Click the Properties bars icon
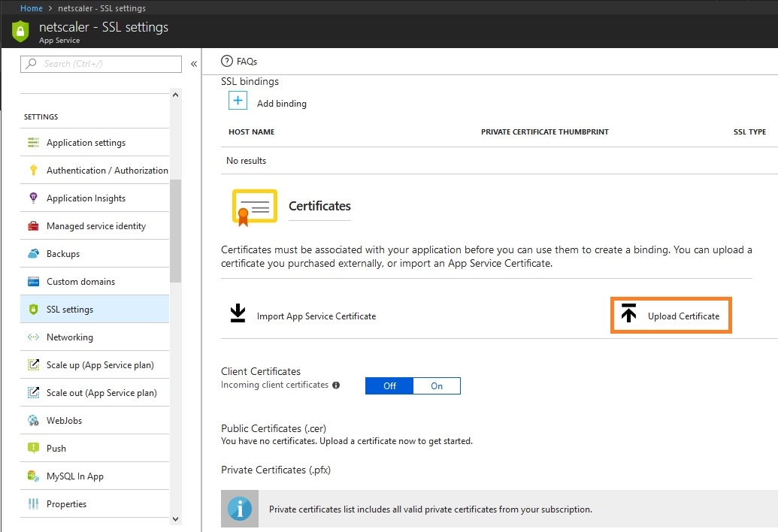Viewport: 778px width, 532px height. [33, 503]
